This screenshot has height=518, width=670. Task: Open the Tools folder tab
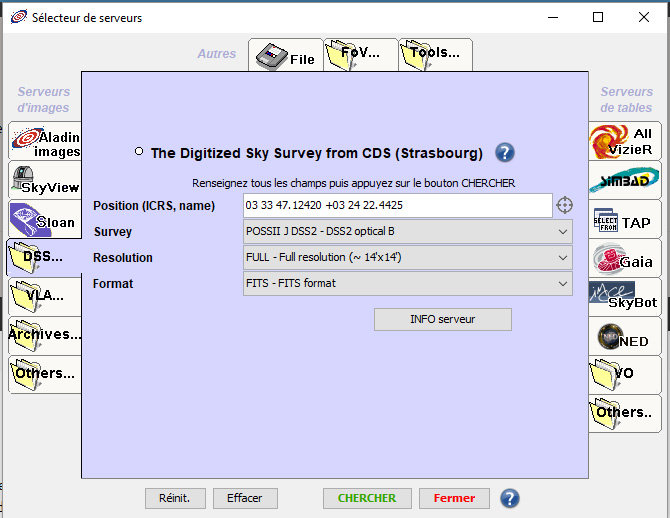click(435, 55)
